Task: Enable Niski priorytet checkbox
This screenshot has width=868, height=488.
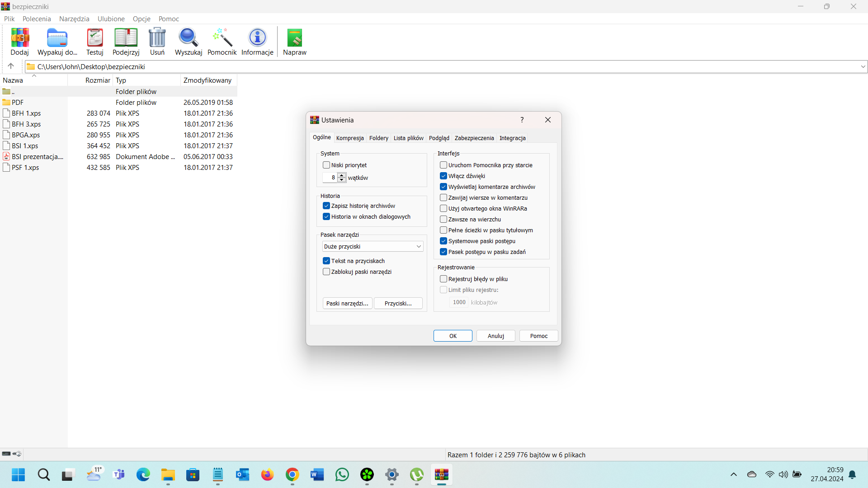Action: point(326,165)
